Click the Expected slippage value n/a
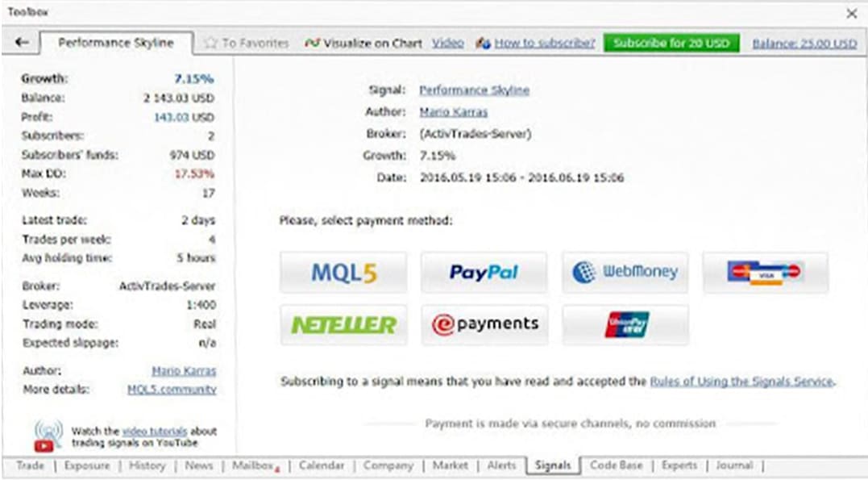 tap(207, 343)
